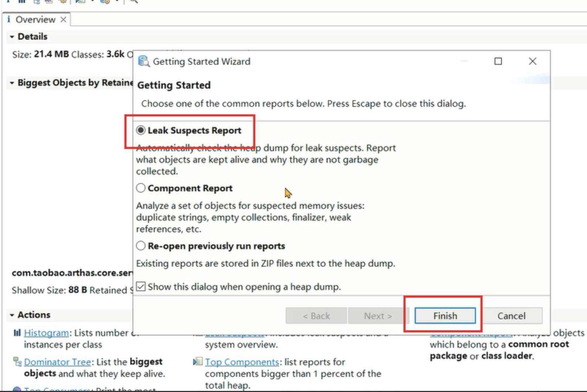Click the disabled Next button

point(378,315)
